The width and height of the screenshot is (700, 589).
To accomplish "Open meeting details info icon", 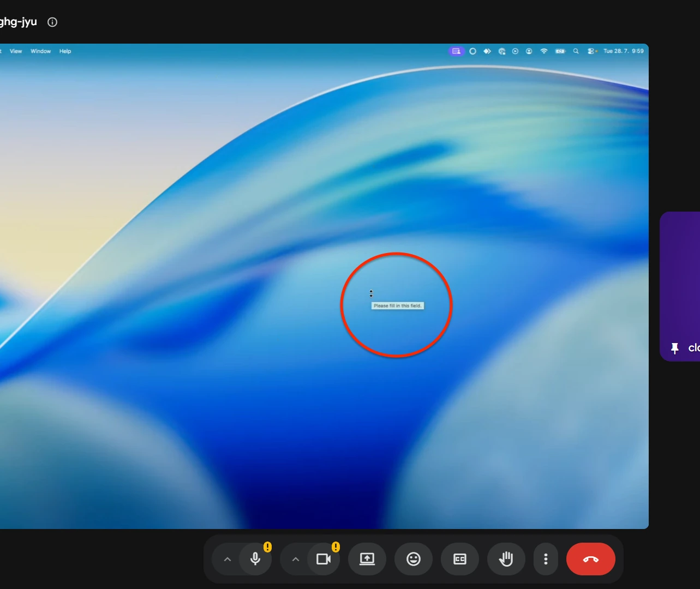I will tap(52, 22).
